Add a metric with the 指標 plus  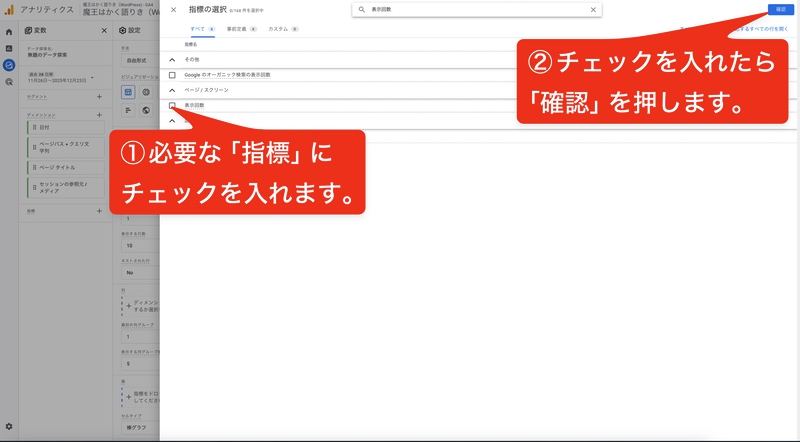[99, 211]
